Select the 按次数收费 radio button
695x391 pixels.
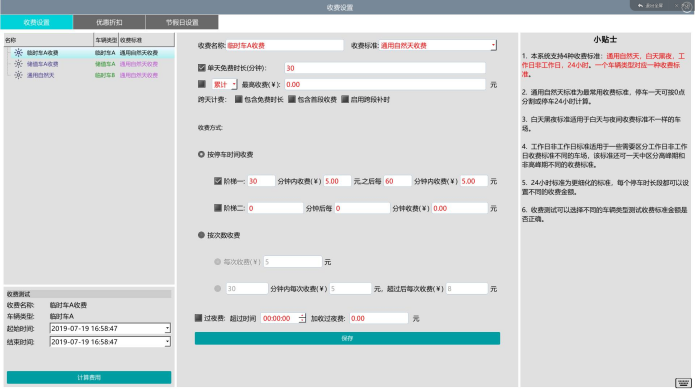coord(201,235)
